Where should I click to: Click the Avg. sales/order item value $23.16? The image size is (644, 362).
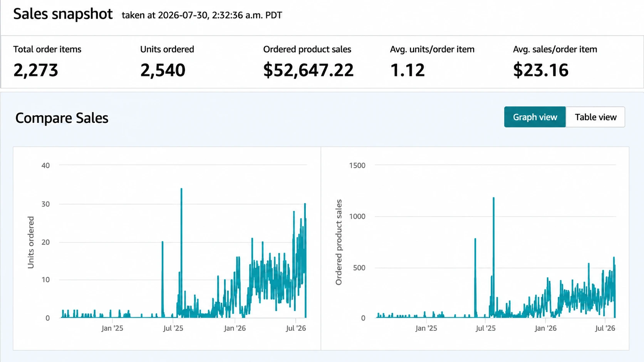[540, 70]
